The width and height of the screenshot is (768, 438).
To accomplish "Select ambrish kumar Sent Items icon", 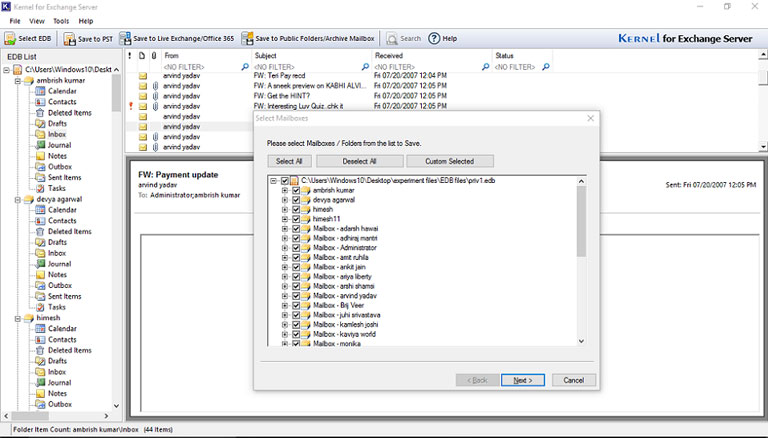I will point(40,177).
